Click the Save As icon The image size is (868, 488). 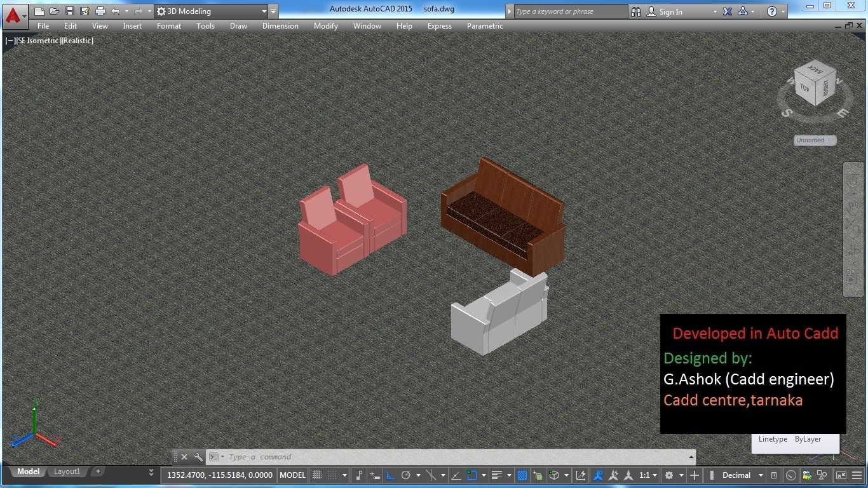pos(85,11)
